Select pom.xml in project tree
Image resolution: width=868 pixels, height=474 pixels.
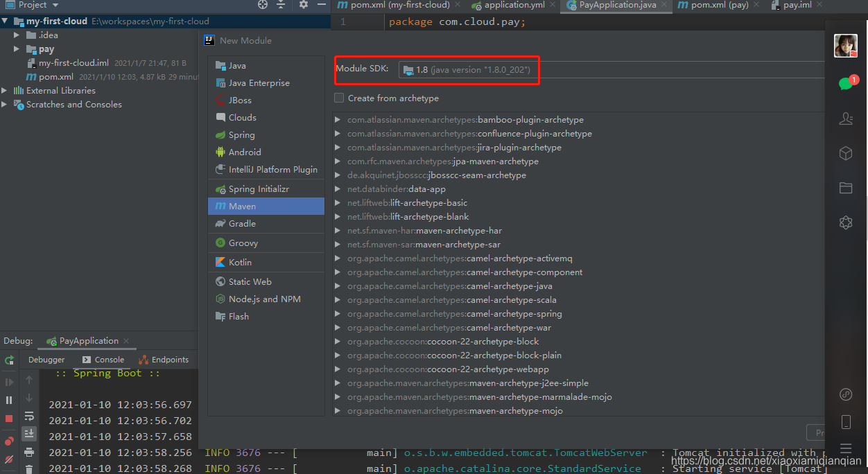click(x=50, y=77)
